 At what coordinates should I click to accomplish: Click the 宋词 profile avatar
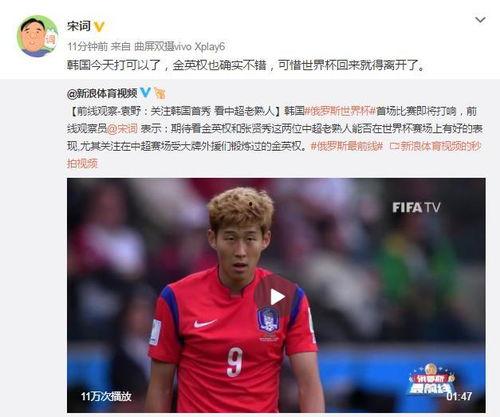tap(37, 36)
